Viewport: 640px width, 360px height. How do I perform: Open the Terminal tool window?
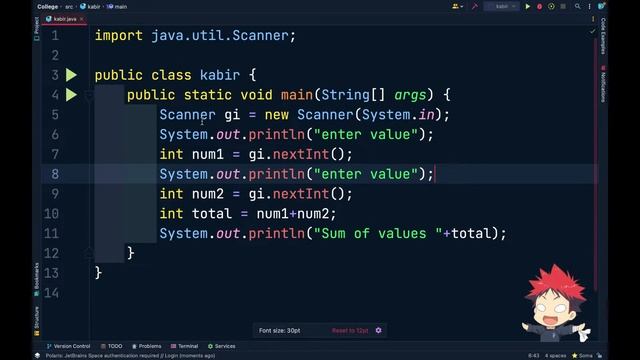pyautogui.click(x=184, y=346)
